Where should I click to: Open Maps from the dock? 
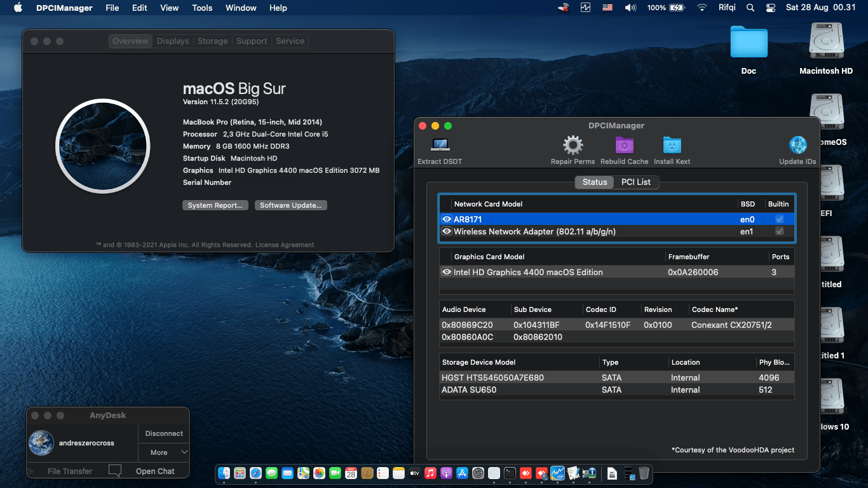303,473
